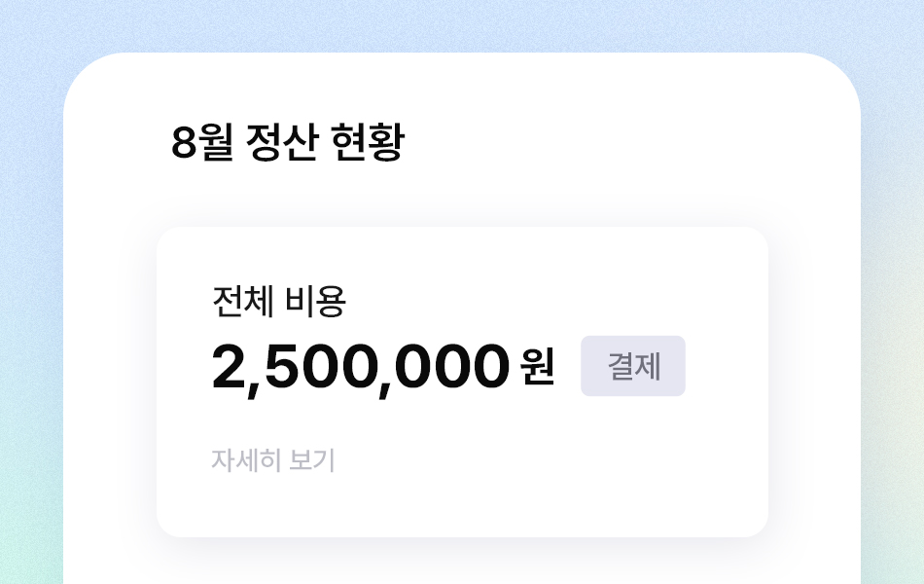Select the 전체 비용 label
This screenshot has height=584, width=924.
pos(278,302)
